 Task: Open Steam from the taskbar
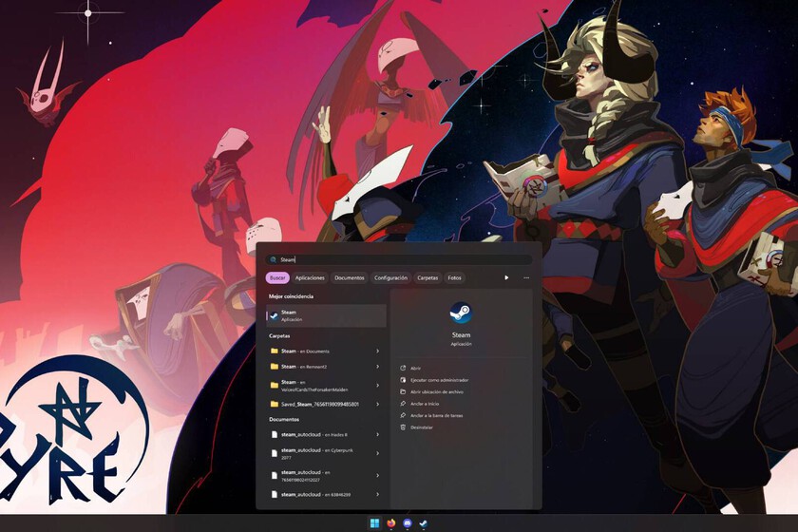424,522
